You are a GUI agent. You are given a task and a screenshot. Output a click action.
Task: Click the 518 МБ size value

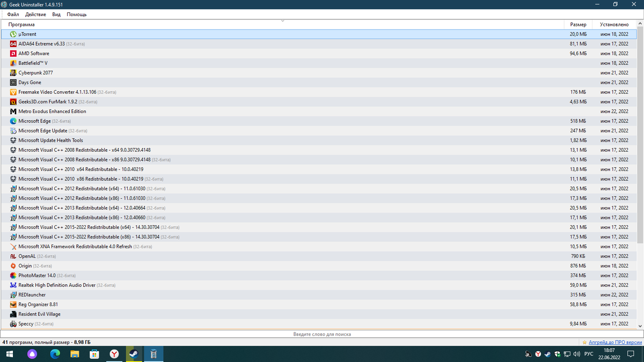click(578, 121)
